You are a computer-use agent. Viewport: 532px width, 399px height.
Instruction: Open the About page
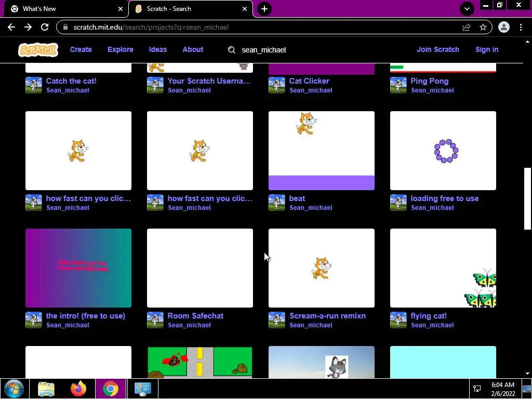coord(193,49)
